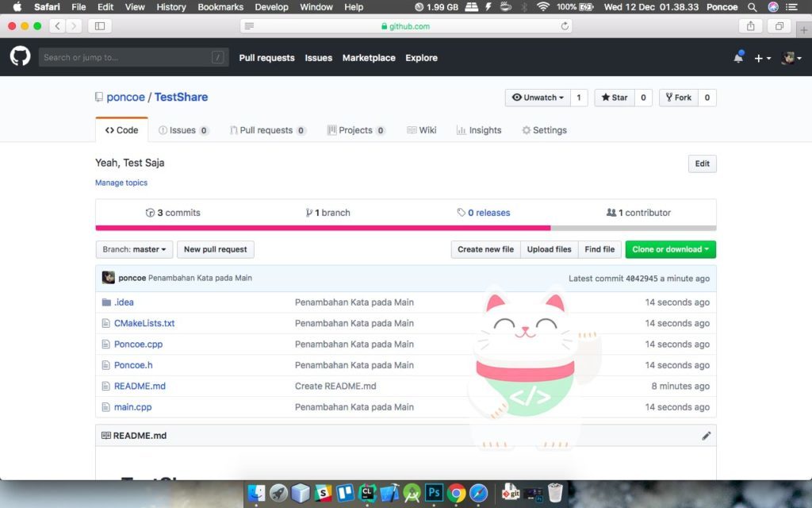812x508 pixels.
Task: Click the GitHub Octocat logo
Action: (20, 56)
